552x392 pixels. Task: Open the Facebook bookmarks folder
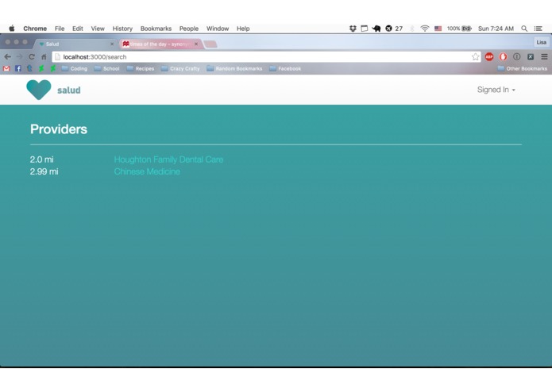(285, 68)
